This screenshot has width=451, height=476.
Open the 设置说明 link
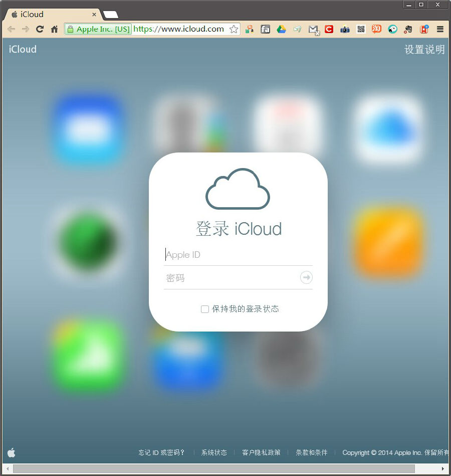click(x=424, y=49)
